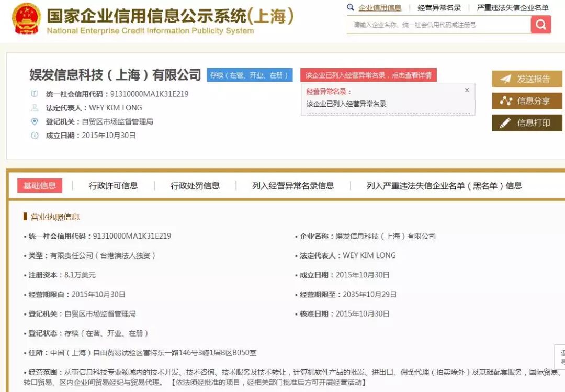Switch to the 列入经营异常名录信息 tab
Screen dimensions: 565x392
(x=293, y=186)
